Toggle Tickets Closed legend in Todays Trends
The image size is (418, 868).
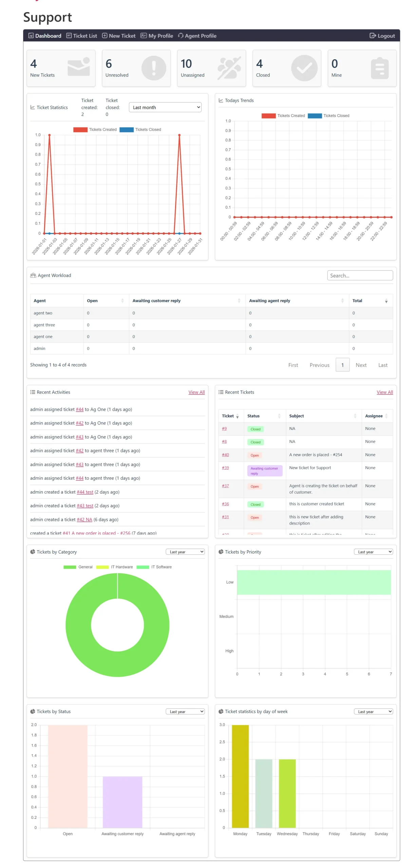(315, 116)
